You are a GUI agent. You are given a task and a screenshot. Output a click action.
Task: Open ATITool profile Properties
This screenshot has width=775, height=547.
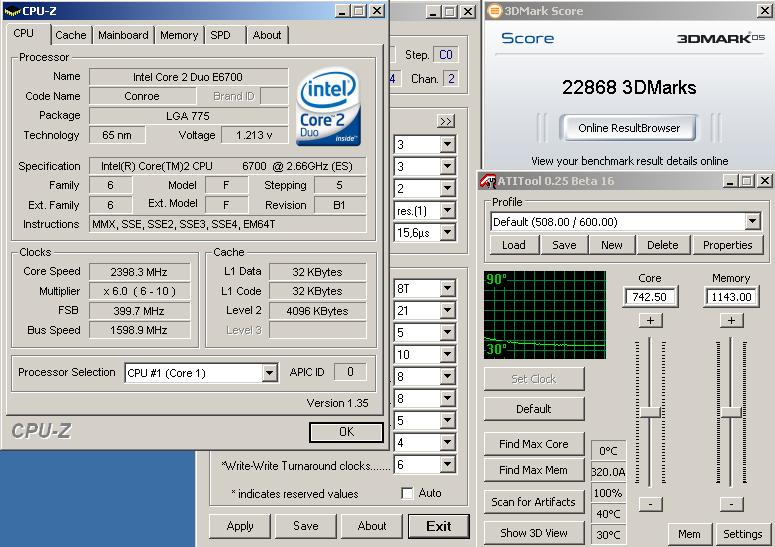pos(727,245)
